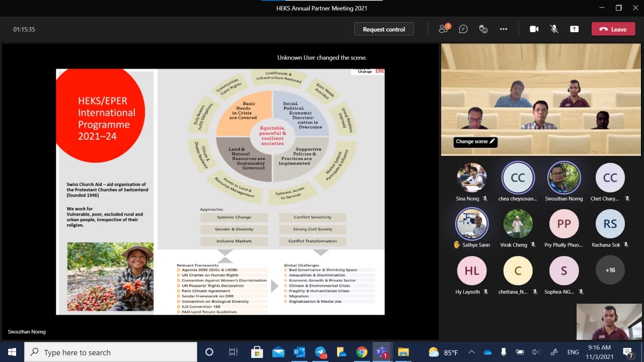
Task: Open the More actions ellipsis menu
Action: click(504, 29)
